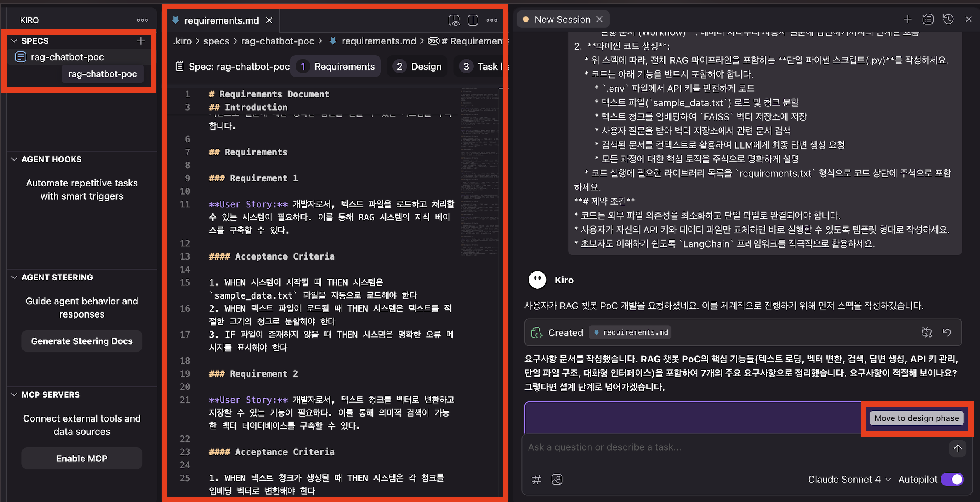The width and height of the screenshot is (980, 502).
Task: Collapse the AGENT HOOKS section
Action: [x=14, y=159]
